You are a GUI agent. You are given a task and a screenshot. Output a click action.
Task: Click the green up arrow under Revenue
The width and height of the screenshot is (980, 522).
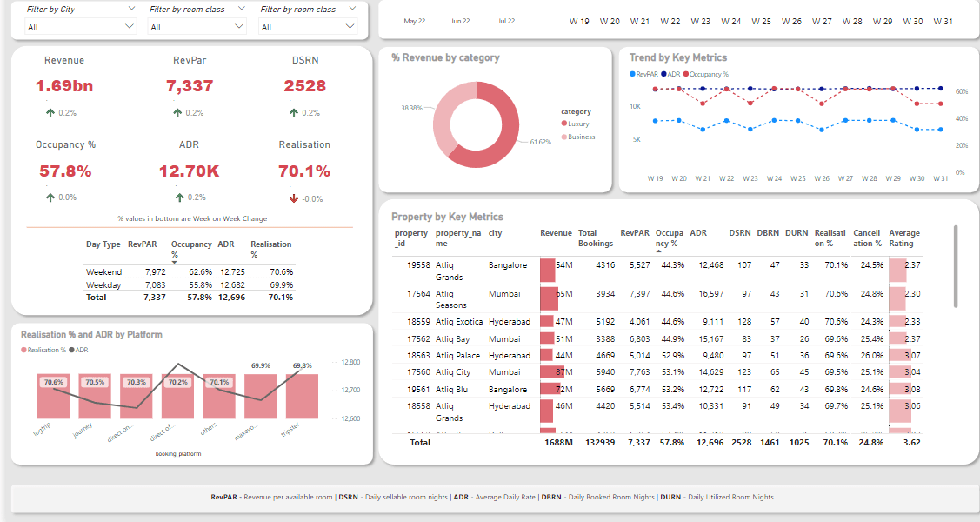pyautogui.click(x=50, y=113)
